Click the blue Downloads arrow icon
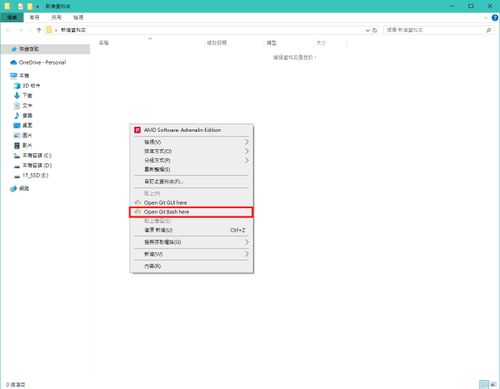Screen dimensions: 500x389 (x=17, y=95)
